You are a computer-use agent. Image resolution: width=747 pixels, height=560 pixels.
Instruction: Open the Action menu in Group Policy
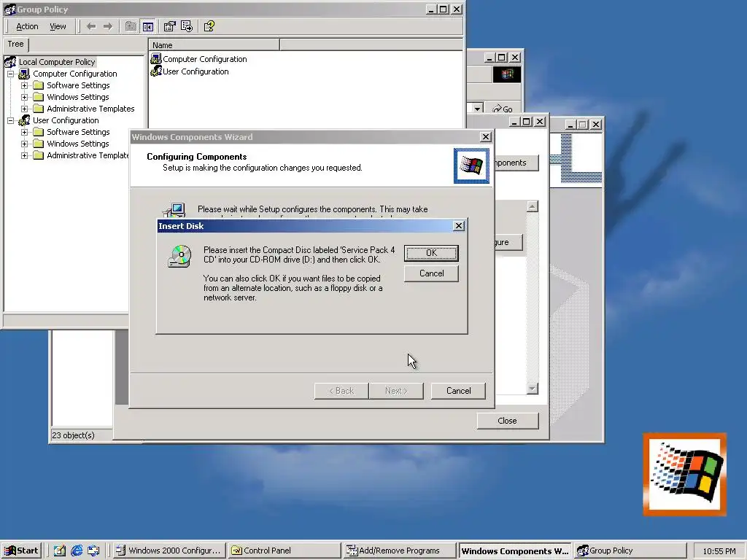27,26
